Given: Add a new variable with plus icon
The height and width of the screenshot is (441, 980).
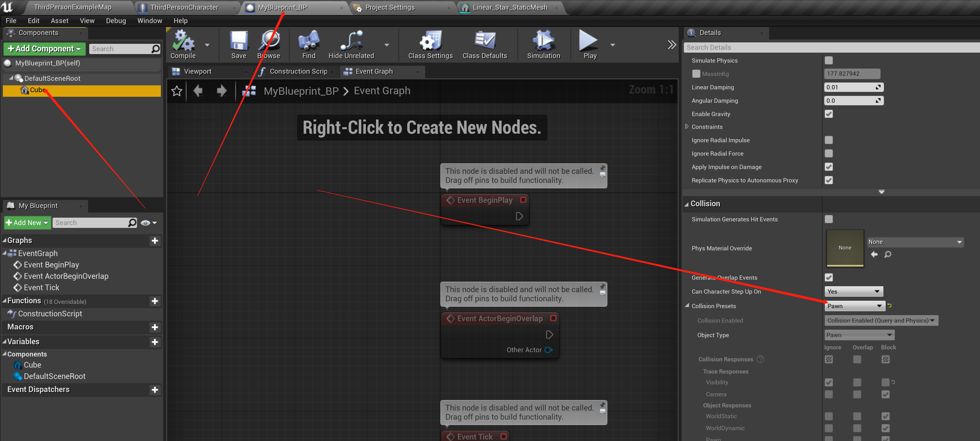Looking at the screenshot, I should point(155,342).
